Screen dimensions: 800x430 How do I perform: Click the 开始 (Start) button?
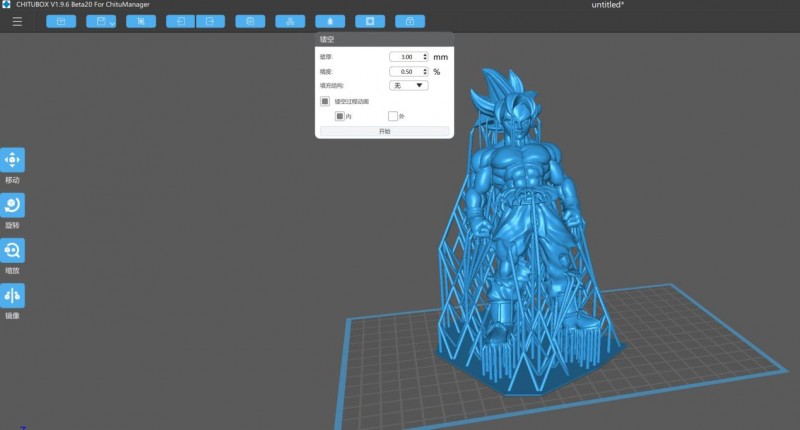(x=384, y=131)
